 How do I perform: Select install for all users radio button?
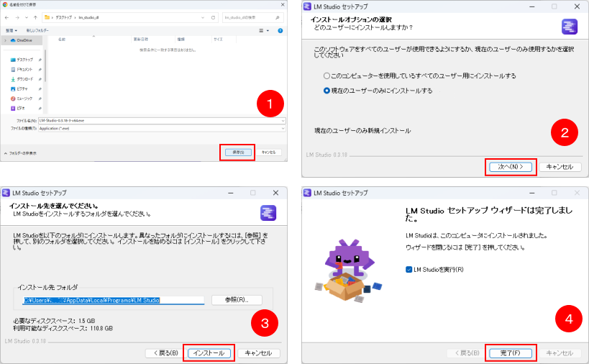coord(327,76)
